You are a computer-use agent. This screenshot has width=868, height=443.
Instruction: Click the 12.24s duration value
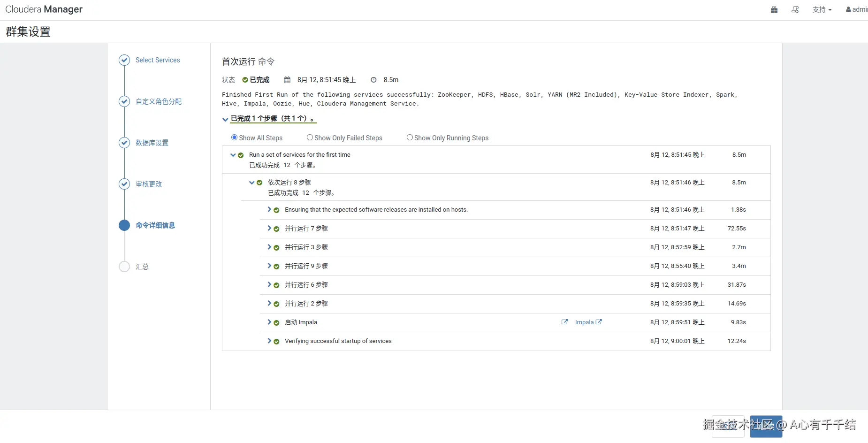(x=737, y=341)
